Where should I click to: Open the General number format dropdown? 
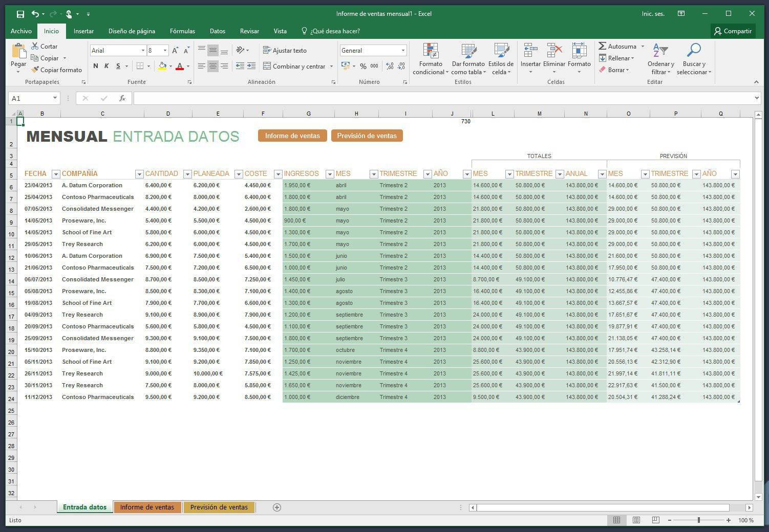(403, 50)
